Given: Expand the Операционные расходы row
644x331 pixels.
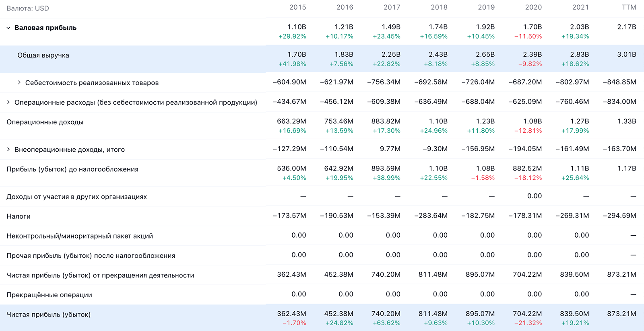Looking at the screenshot, I should click(x=8, y=102).
